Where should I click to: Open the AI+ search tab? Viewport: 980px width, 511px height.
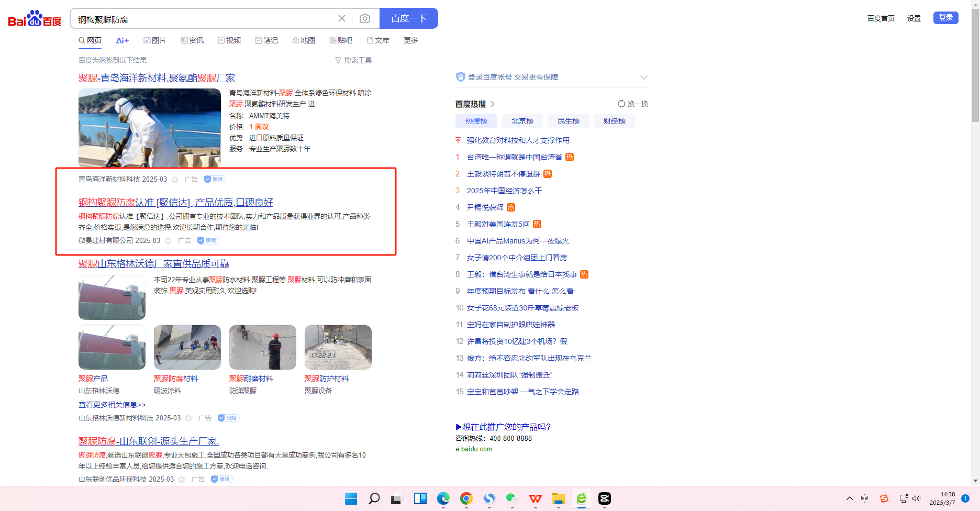(x=122, y=41)
